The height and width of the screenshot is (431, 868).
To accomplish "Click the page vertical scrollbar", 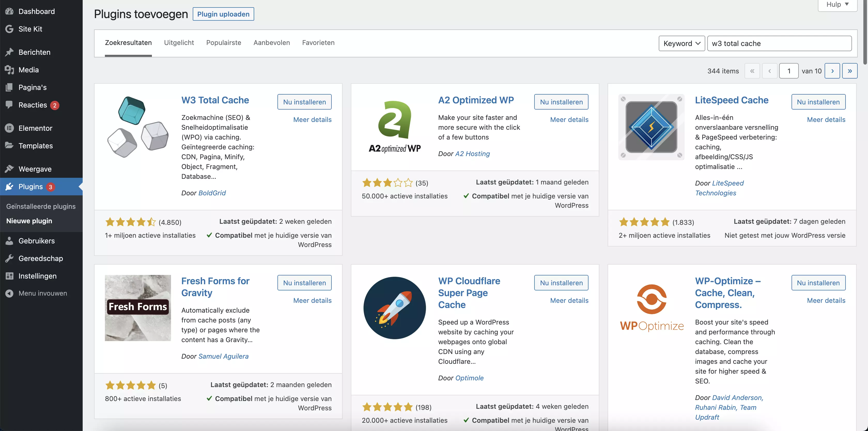I will pos(865,32).
